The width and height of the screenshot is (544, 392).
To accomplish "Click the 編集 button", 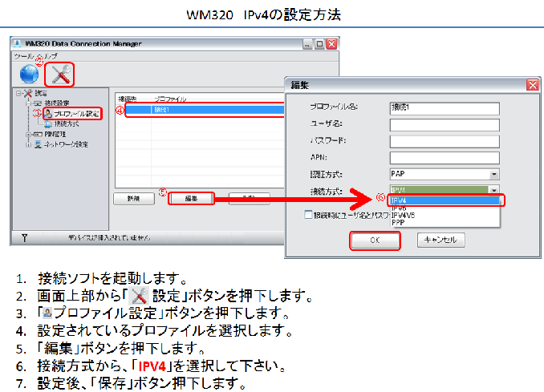I will click(x=191, y=199).
